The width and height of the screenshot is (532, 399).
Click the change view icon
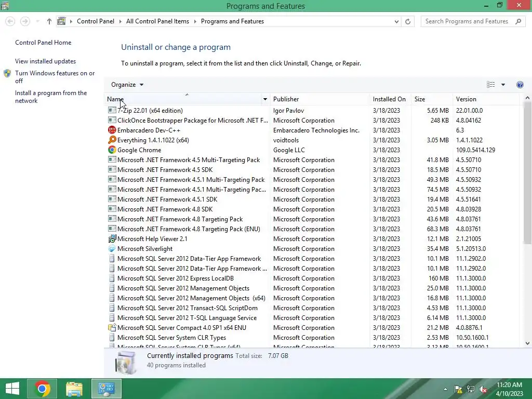490,85
